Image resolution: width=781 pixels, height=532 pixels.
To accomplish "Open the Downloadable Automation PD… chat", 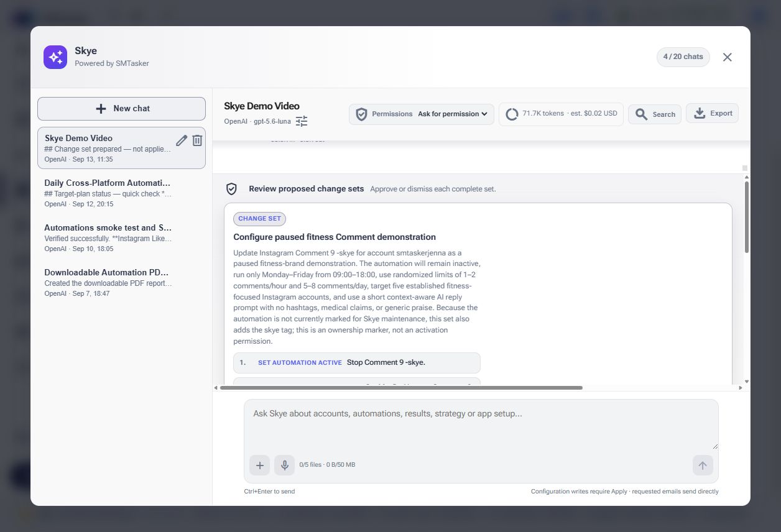I will (x=121, y=282).
